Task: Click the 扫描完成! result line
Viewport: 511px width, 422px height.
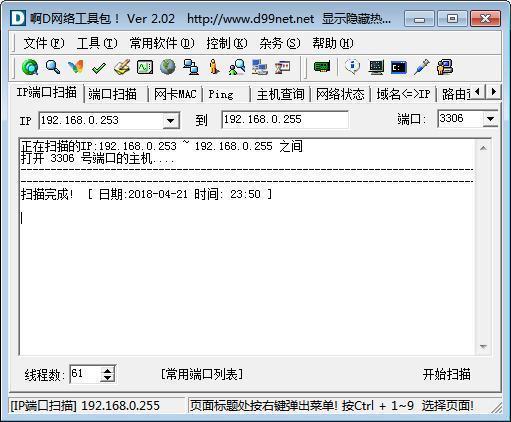Action: 147,194
